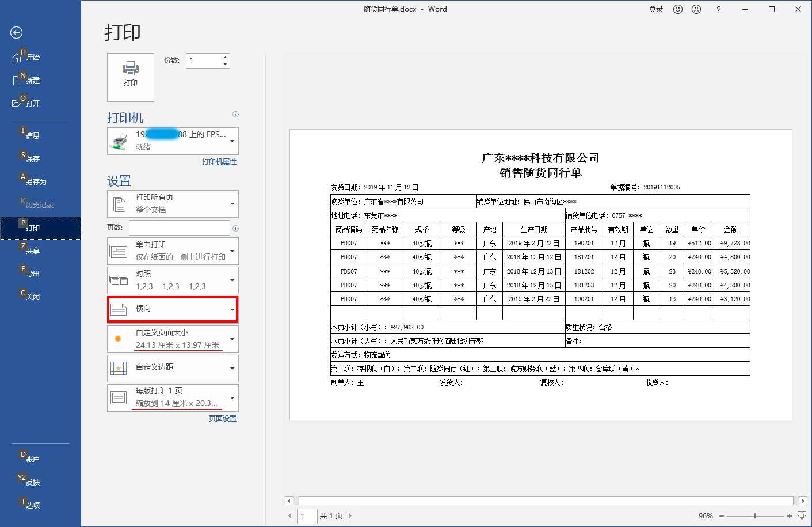Click the scroll right arrow under the preview
The width and height of the screenshot is (812, 527).
803,501
